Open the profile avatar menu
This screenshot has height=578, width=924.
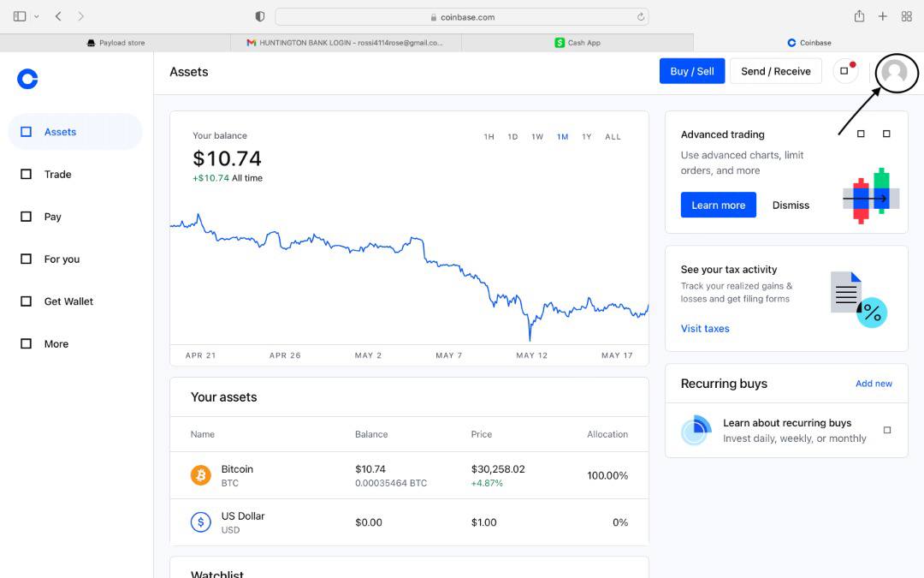pos(894,72)
